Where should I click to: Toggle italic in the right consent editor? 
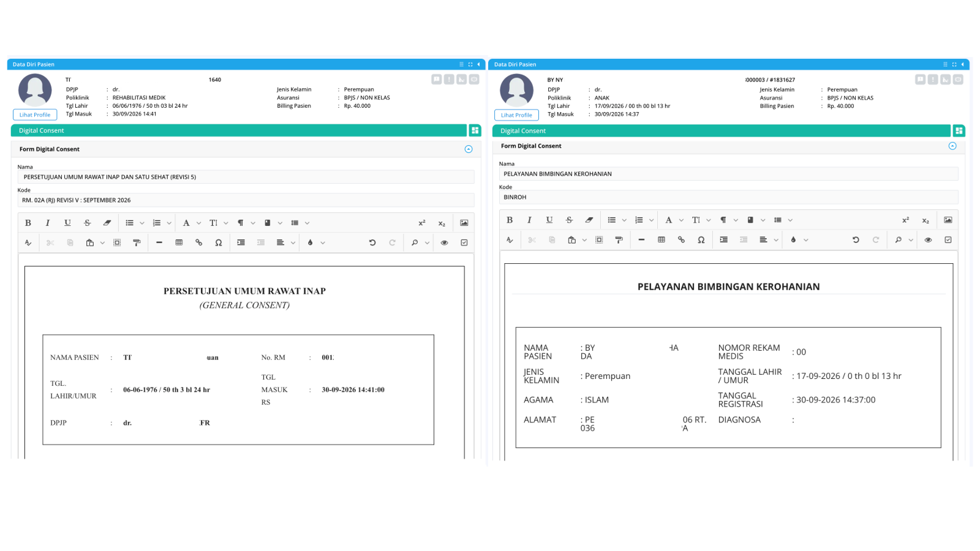[529, 220]
